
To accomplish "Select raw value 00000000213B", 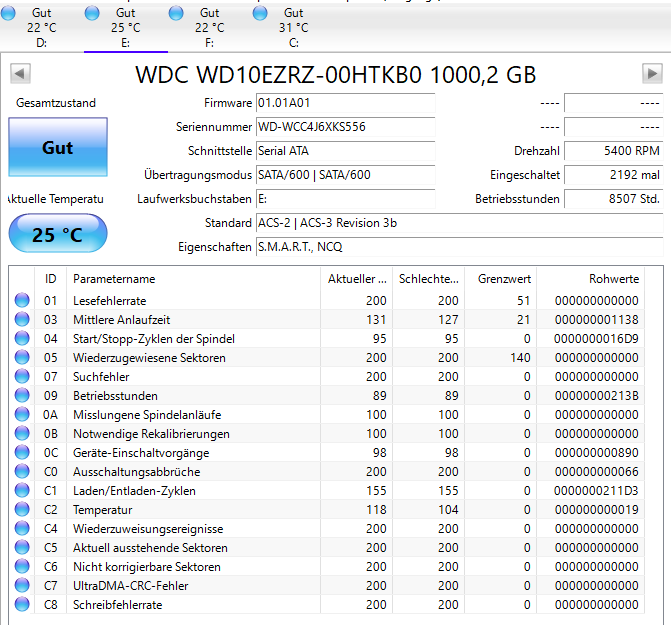I will click(597, 396).
